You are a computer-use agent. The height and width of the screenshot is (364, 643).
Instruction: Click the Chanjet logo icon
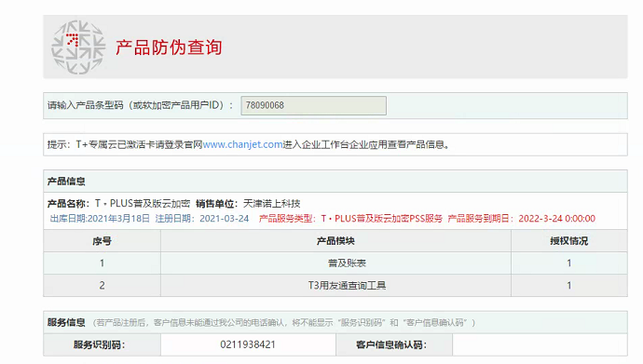78,47
